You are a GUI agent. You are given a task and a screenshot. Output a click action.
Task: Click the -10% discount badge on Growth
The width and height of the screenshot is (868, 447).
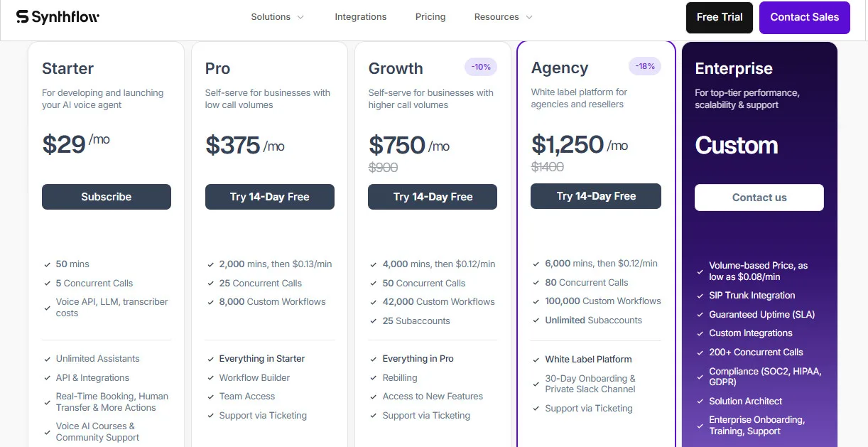tap(481, 66)
